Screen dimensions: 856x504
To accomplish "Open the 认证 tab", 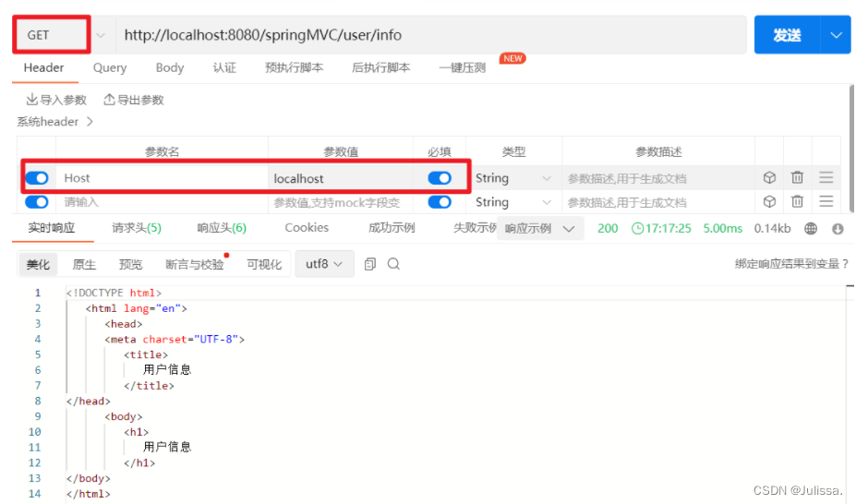I will (x=224, y=67).
